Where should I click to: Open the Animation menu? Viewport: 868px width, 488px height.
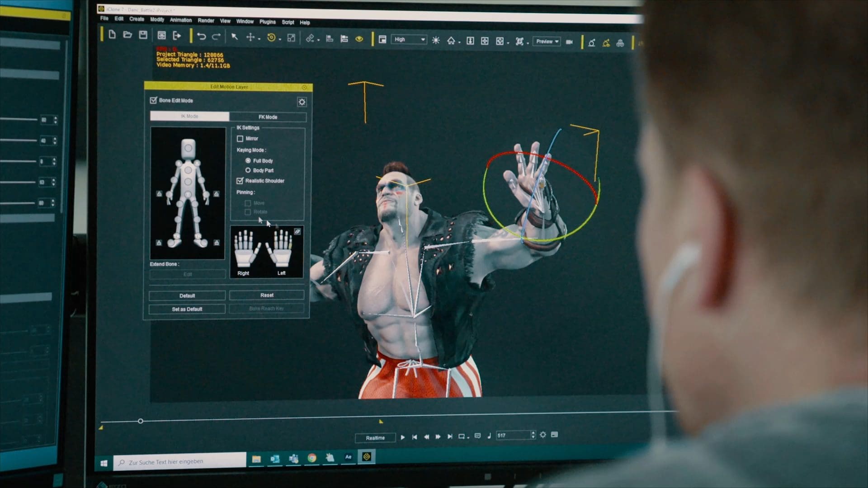181,20
